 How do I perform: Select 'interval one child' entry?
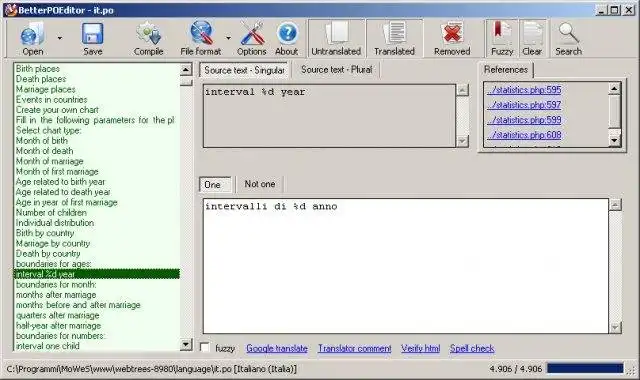pos(47,346)
